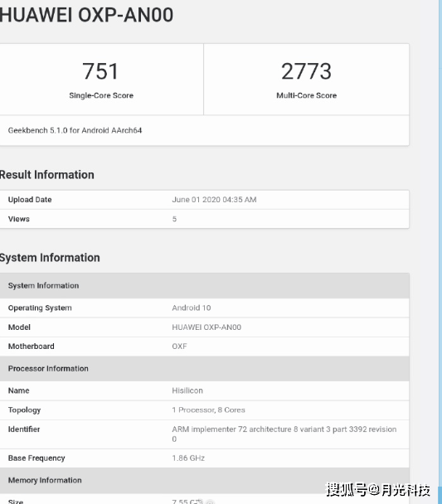Select the Topology value 1 Processor, 8 Cores
This screenshot has width=442, height=504.
pyautogui.click(x=208, y=409)
